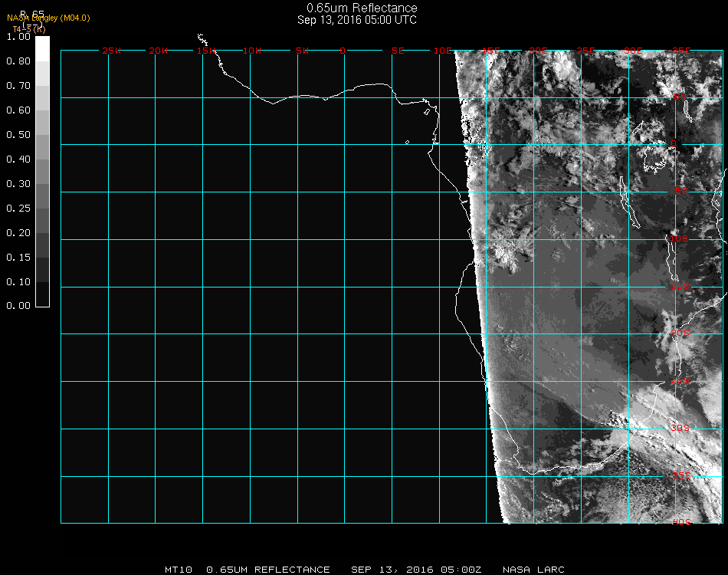Click the 10S latitude label
This screenshot has width=728, height=575.
point(680,239)
